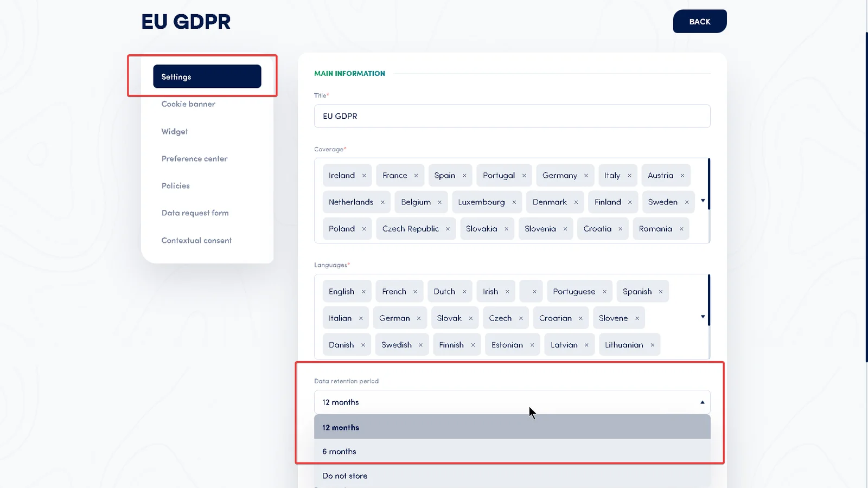The height and width of the screenshot is (488, 868).
Task: Remove France from the Coverage list
Action: [x=417, y=175]
